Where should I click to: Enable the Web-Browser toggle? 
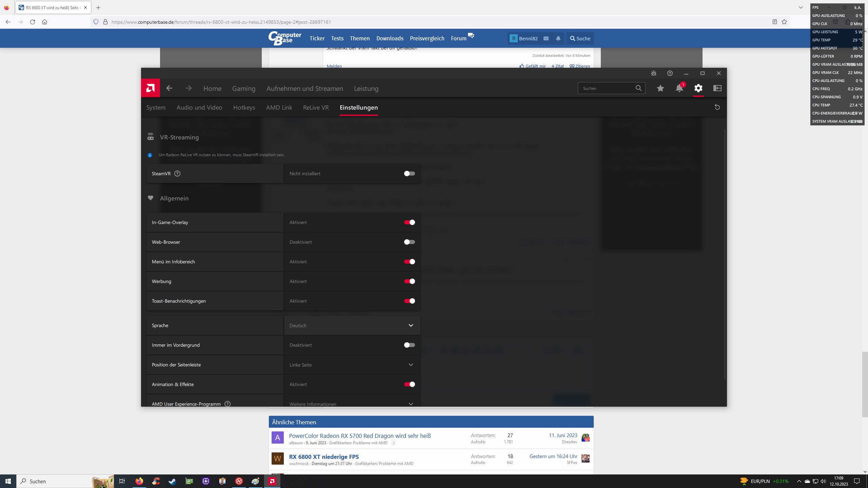click(409, 242)
